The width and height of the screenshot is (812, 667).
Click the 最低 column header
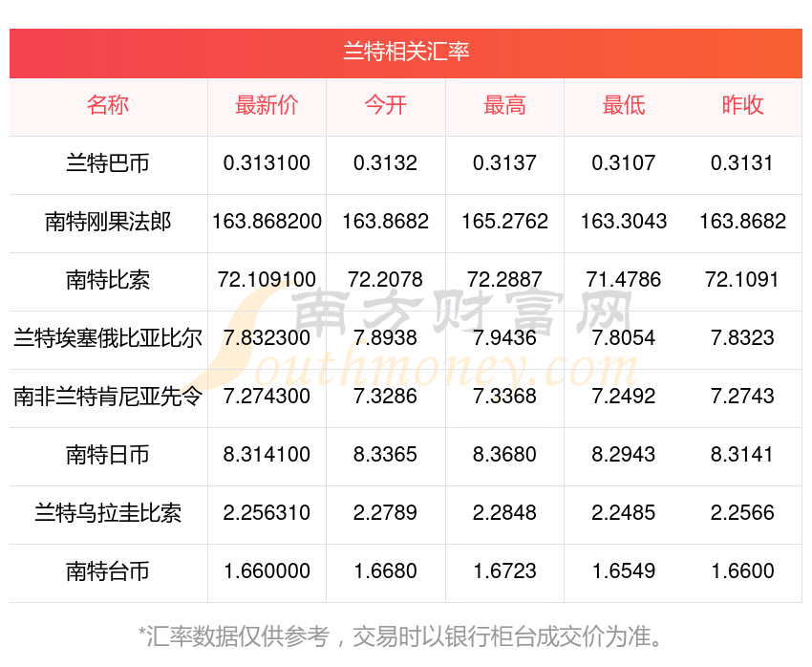[624, 105]
